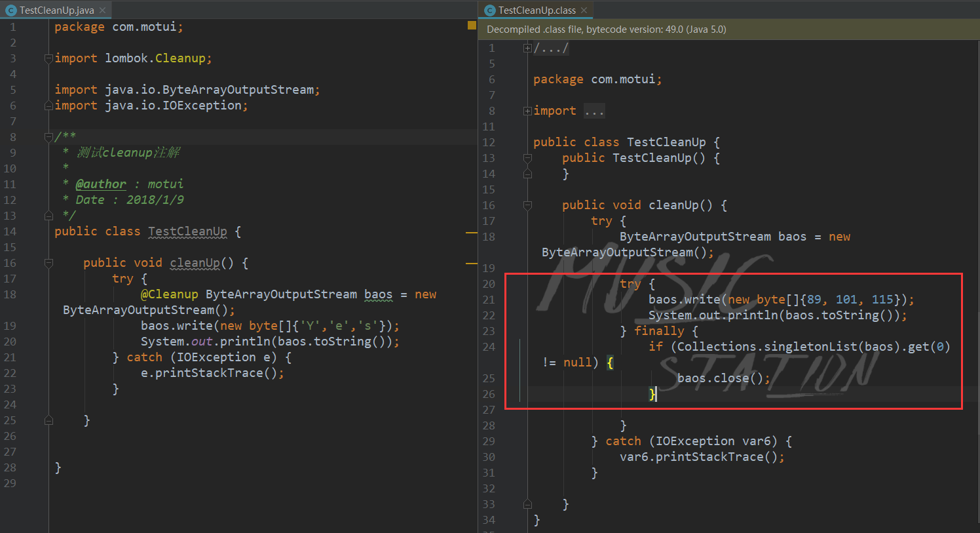Jump to the warning stripe mark beside the cleanUp method line
This screenshot has width=980, height=533.
pyautogui.click(x=472, y=264)
